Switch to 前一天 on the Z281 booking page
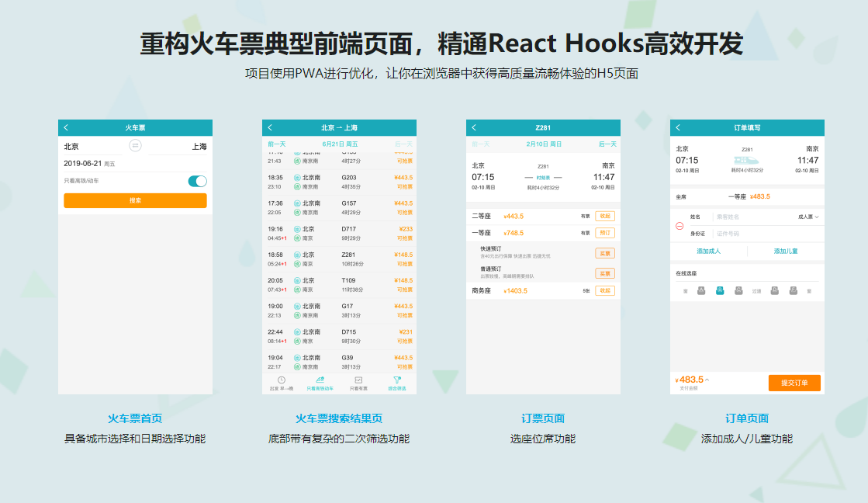Image resolution: width=868 pixels, height=503 pixels. [481, 144]
